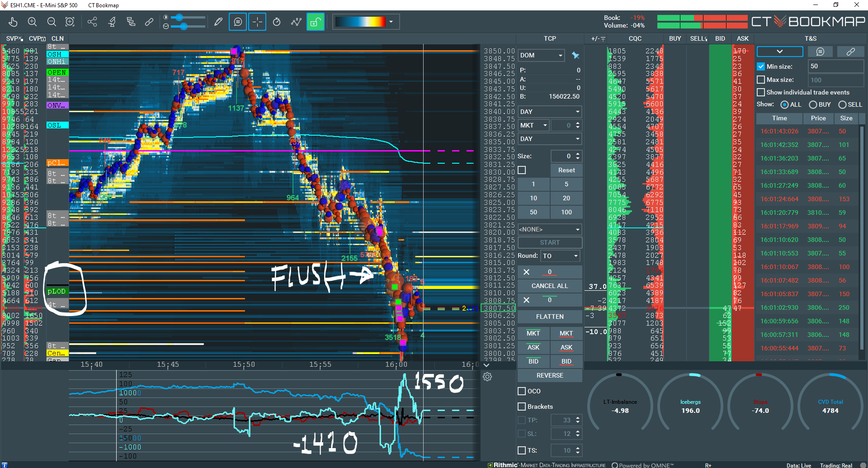Toggle the crosshair tool
The width and height of the screenshot is (868, 468).
[257, 22]
